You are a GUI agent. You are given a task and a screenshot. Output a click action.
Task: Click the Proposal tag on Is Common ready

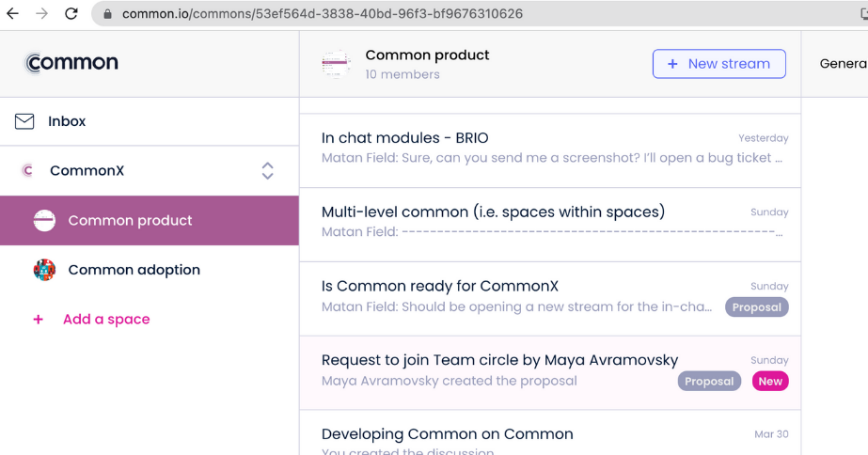(x=757, y=307)
